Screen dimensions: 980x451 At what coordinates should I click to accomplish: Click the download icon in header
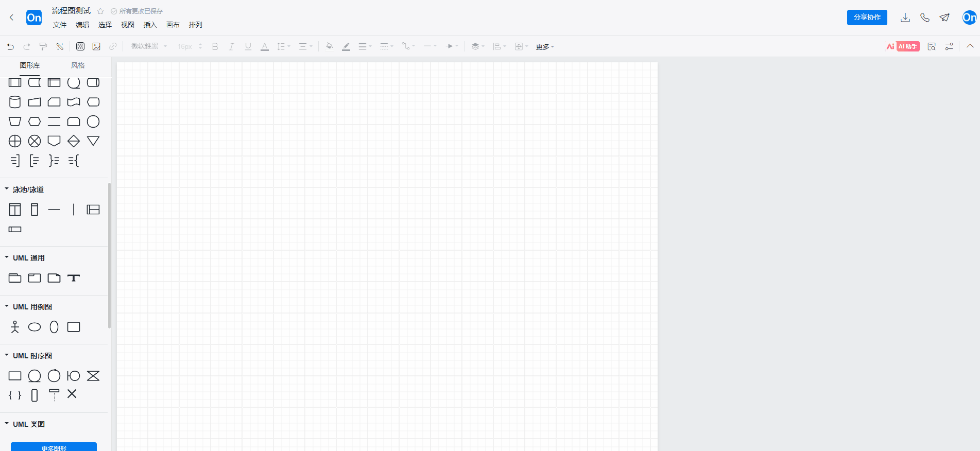pyautogui.click(x=905, y=18)
